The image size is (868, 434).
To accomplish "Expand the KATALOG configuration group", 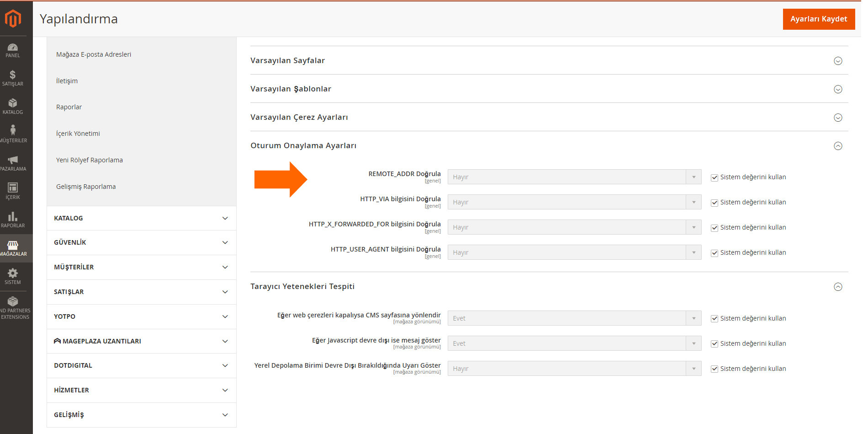I will click(x=142, y=218).
